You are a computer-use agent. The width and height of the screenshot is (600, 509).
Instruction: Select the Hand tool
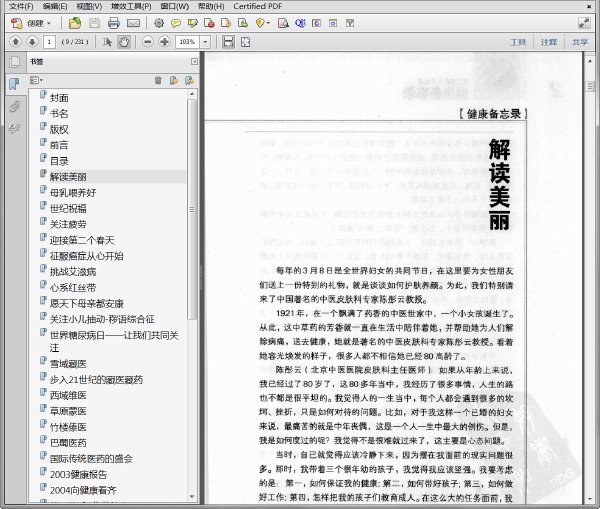click(x=124, y=42)
